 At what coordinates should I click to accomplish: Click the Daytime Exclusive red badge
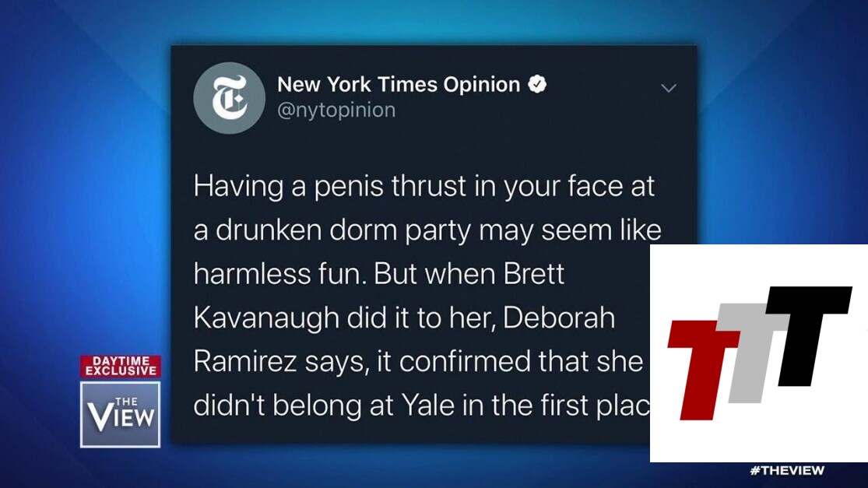click(121, 367)
